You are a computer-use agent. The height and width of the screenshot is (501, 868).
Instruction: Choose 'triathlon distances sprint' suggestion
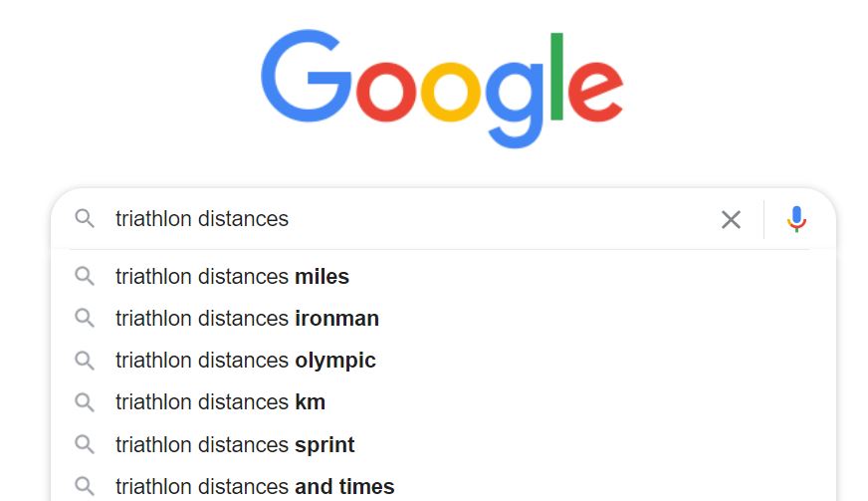[x=443, y=444]
